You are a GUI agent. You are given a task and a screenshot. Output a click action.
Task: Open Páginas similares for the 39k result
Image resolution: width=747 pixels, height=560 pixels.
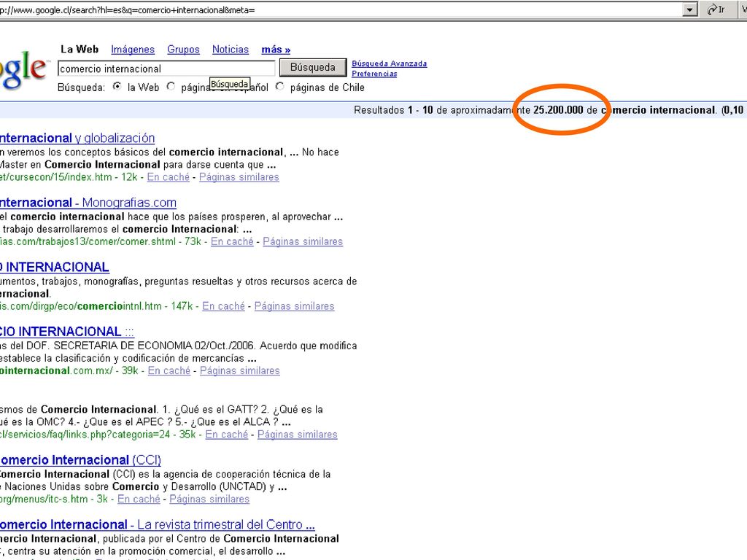239,370
